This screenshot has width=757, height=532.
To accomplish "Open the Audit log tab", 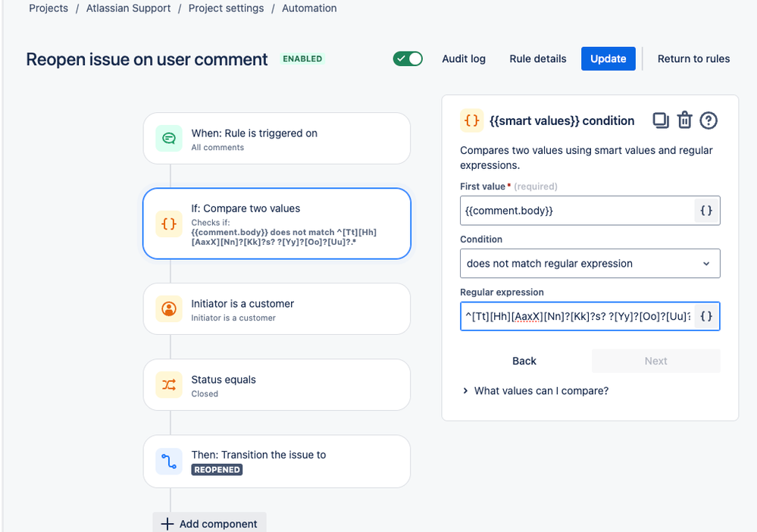I will (x=464, y=59).
